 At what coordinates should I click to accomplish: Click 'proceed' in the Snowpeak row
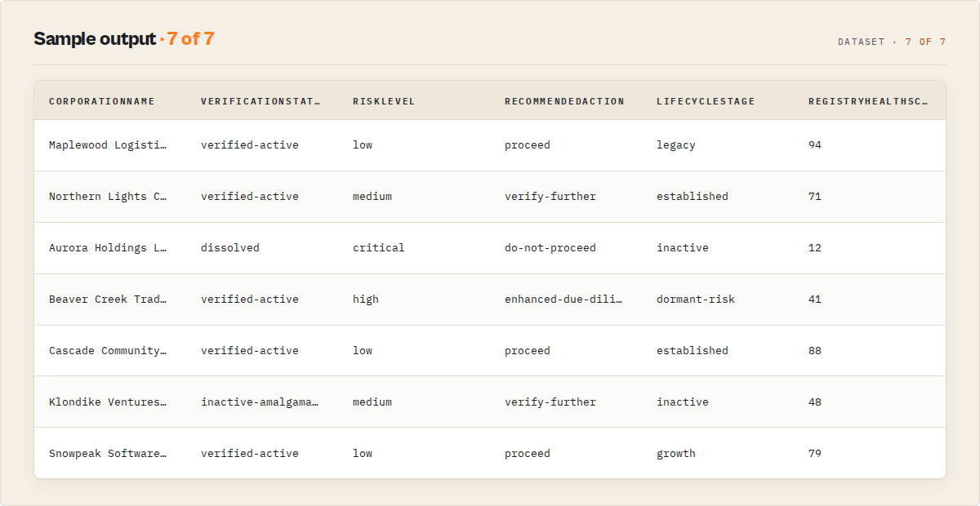coord(528,454)
